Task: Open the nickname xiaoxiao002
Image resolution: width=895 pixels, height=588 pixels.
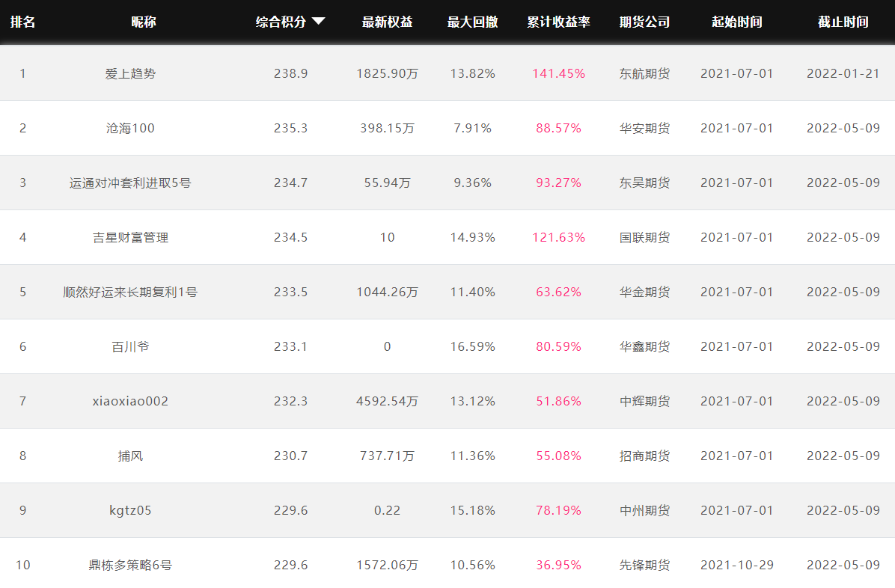Action: [130, 401]
